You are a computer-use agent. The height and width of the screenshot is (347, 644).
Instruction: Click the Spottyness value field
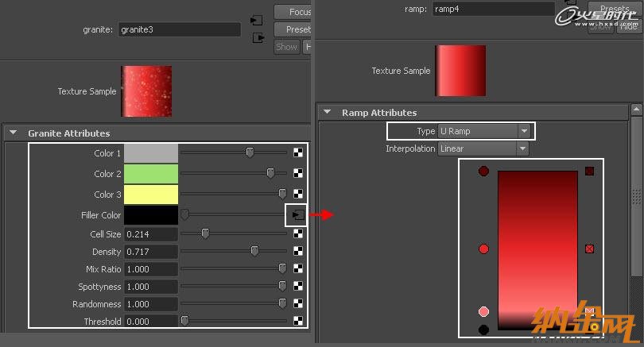tap(151, 287)
